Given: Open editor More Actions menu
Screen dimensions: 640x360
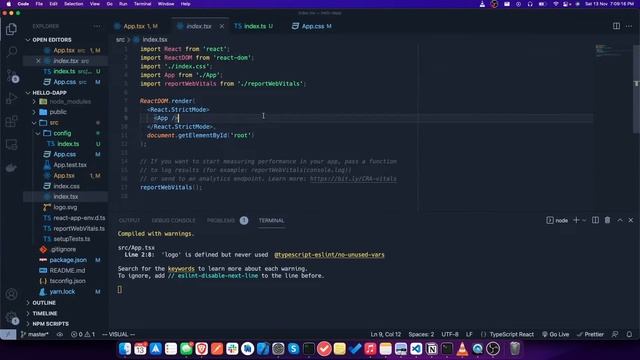Looking at the screenshot, I should 629,26.
